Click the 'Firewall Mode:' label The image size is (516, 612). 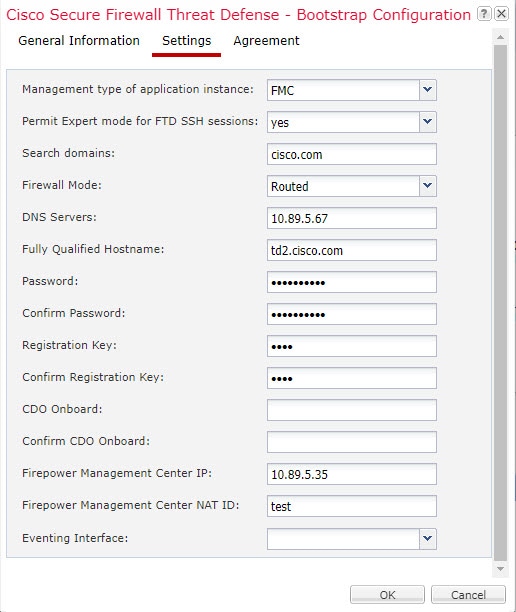pyautogui.click(x=62, y=185)
